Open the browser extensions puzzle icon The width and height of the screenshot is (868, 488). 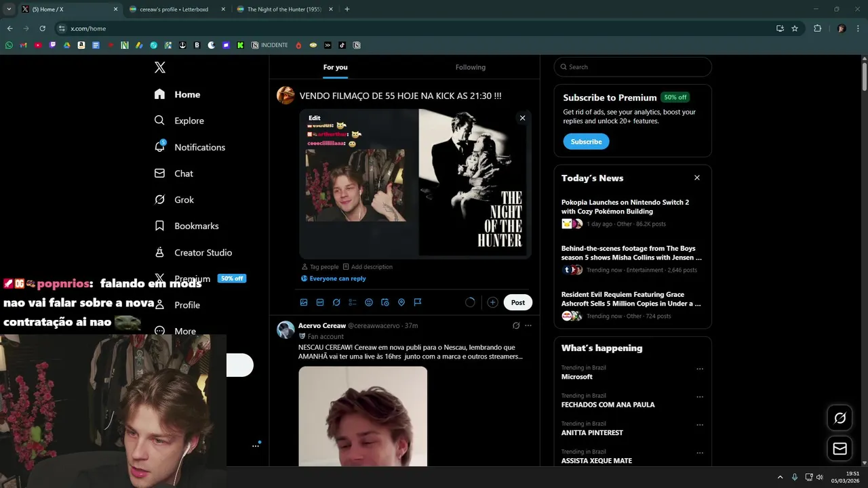tap(817, 28)
